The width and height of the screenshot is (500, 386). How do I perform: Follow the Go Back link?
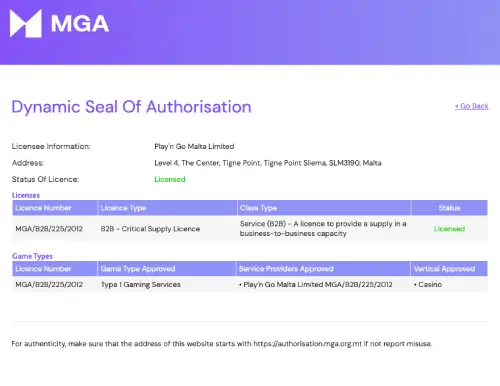click(472, 106)
